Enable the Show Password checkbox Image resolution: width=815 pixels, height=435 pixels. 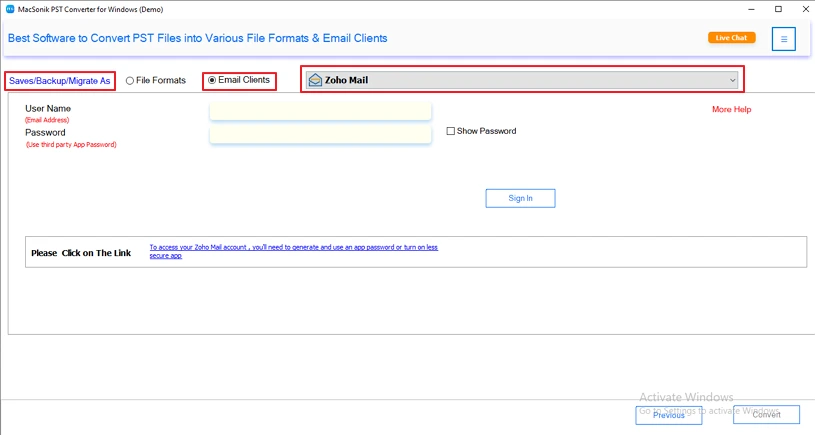(x=451, y=131)
